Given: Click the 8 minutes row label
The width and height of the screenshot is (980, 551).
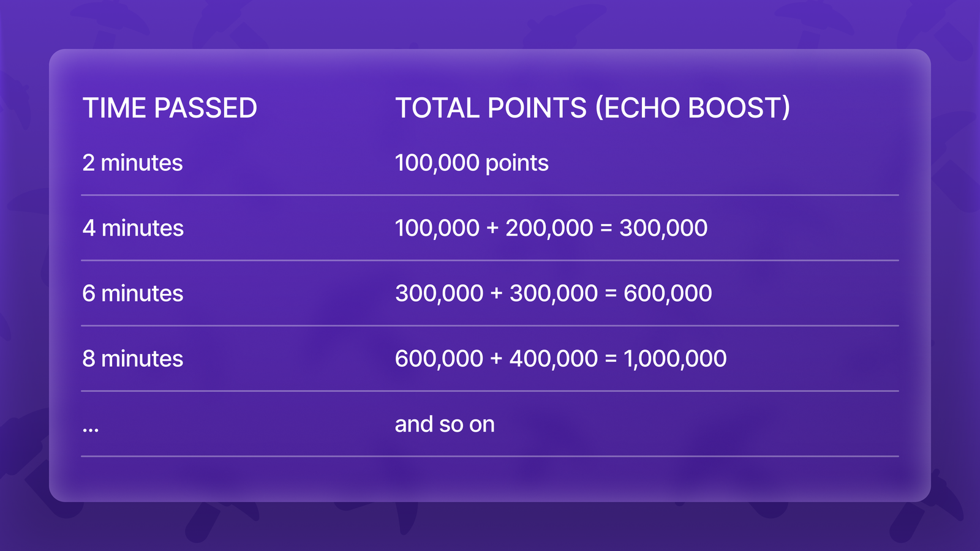Looking at the screenshot, I should (x=133, y=359).
